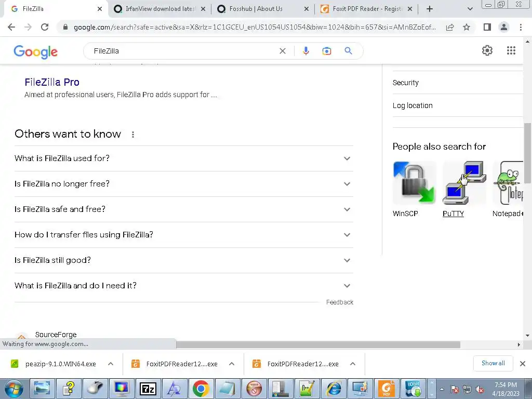Open the FileZilla Pro result link
The width and height of the screenshot is (532, 399).
point(52,82)
